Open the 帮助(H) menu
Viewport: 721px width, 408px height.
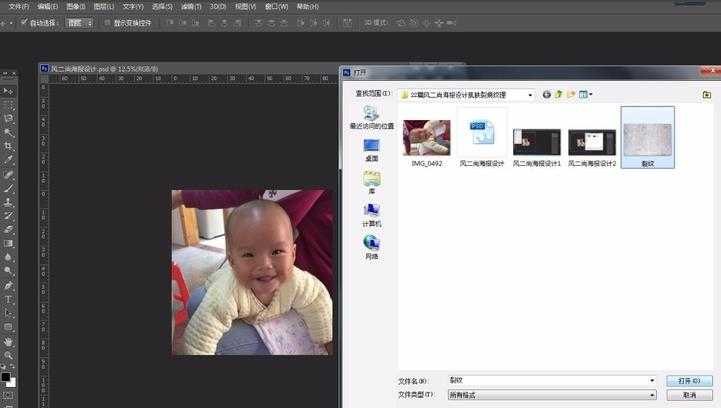pos(307,6)
